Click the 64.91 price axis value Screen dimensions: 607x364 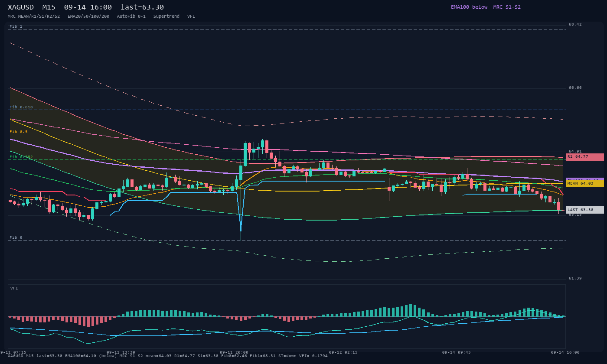pyautogui.click(x=575, y=151)
